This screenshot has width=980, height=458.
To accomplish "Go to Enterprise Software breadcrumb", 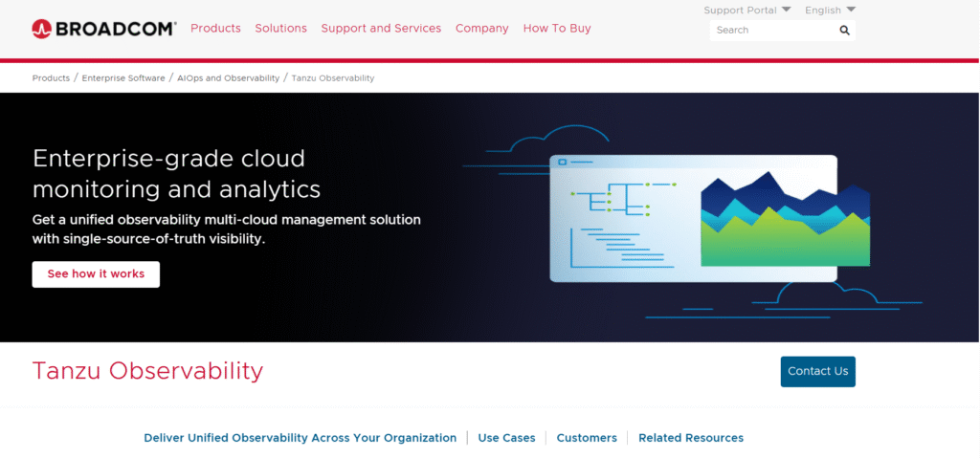I will pos(123,78).
